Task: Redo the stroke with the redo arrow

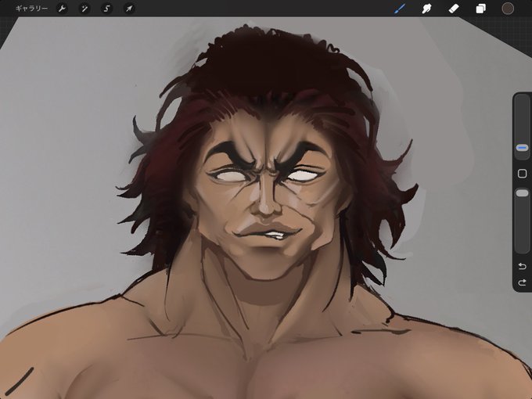Action: (x=522, y=282)
